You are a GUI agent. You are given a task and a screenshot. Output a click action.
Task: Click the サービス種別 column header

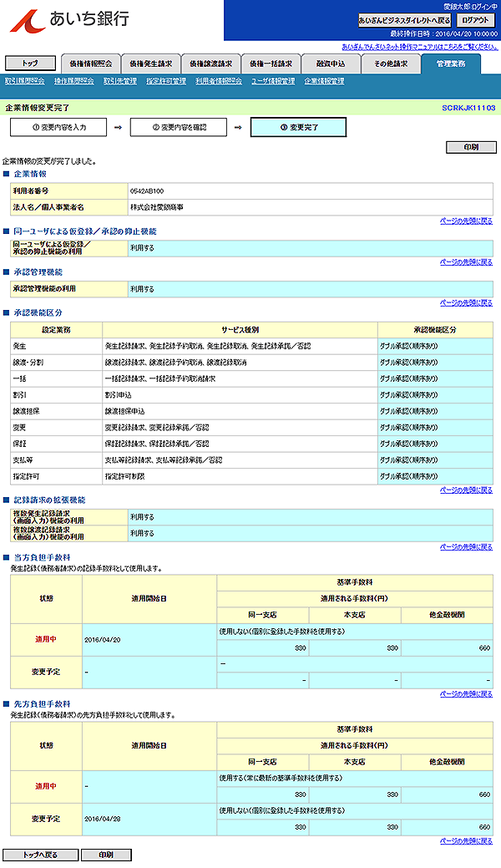240,330
